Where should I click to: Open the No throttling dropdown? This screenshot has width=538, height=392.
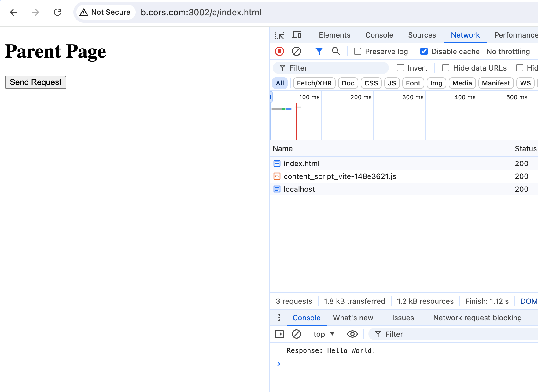[x=508, y=51]
